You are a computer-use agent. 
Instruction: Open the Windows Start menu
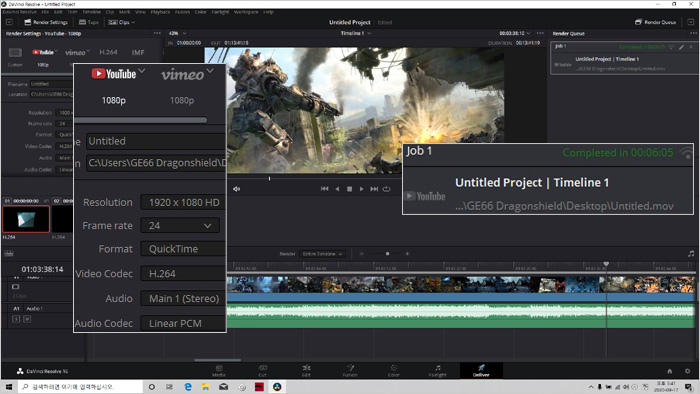tap(9, 387)
